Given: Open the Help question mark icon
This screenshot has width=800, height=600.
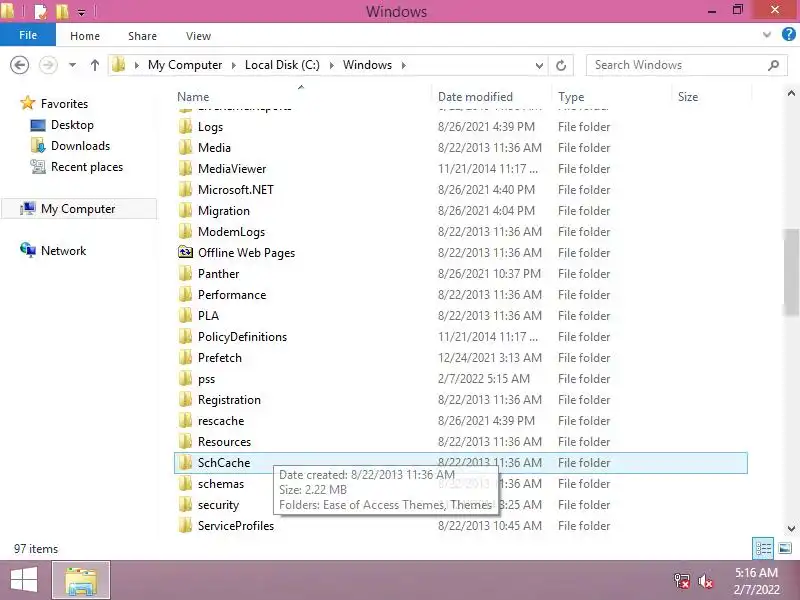Looking at the screenshot, I should [x=789, y=35].
